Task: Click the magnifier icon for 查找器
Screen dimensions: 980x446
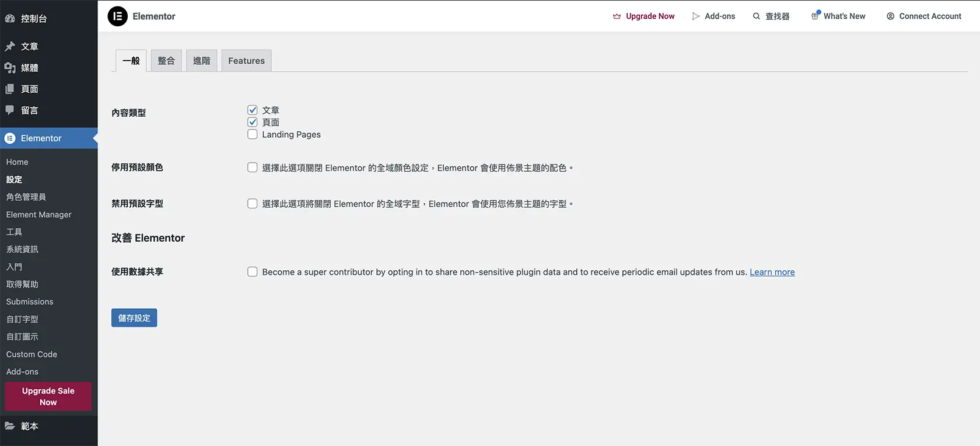Action: (x=757, y=16)
